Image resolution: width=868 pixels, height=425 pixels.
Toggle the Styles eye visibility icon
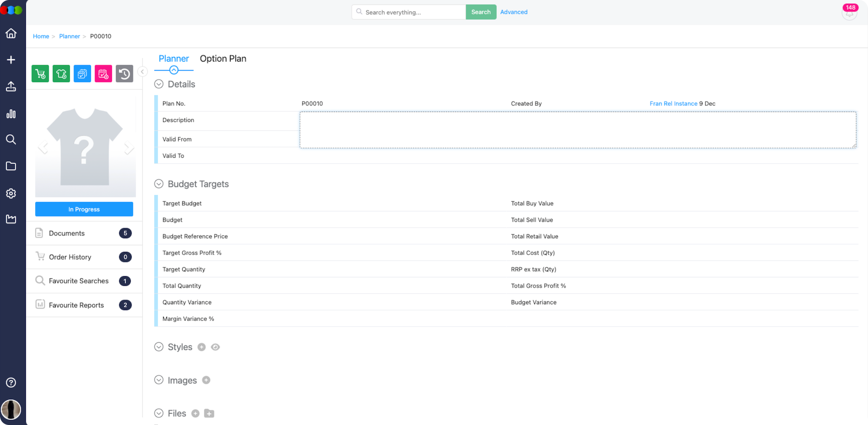(x=215, y=347)
